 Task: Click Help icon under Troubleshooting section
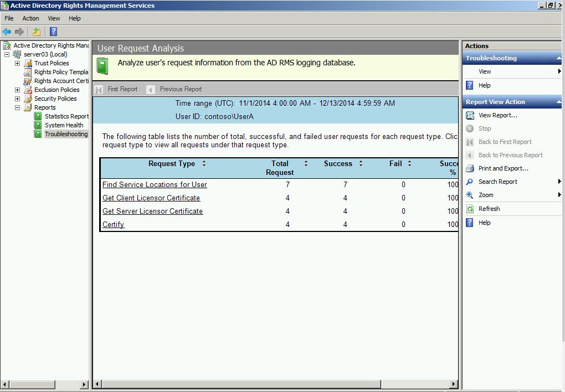pyautogui.click(x=470, y=85)
